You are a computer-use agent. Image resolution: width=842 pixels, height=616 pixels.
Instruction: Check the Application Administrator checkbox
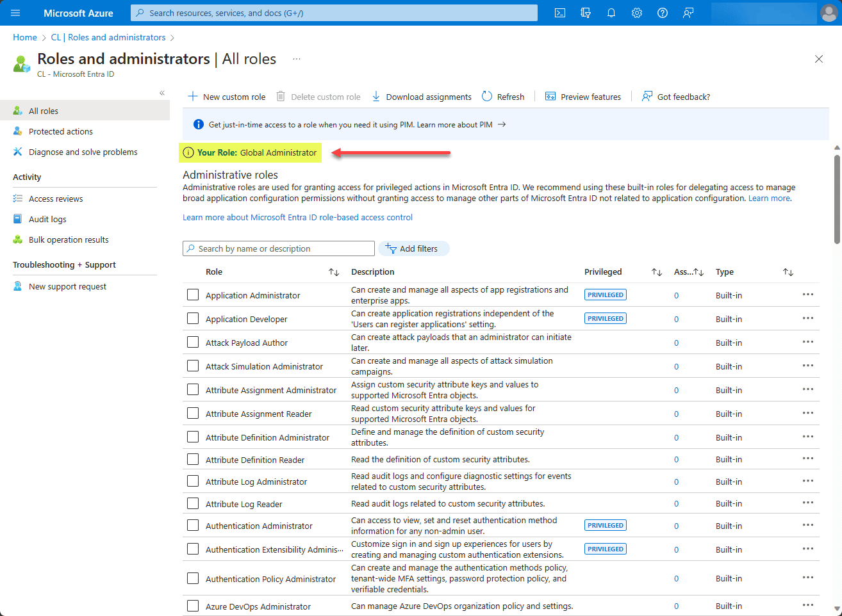[193, 295]
